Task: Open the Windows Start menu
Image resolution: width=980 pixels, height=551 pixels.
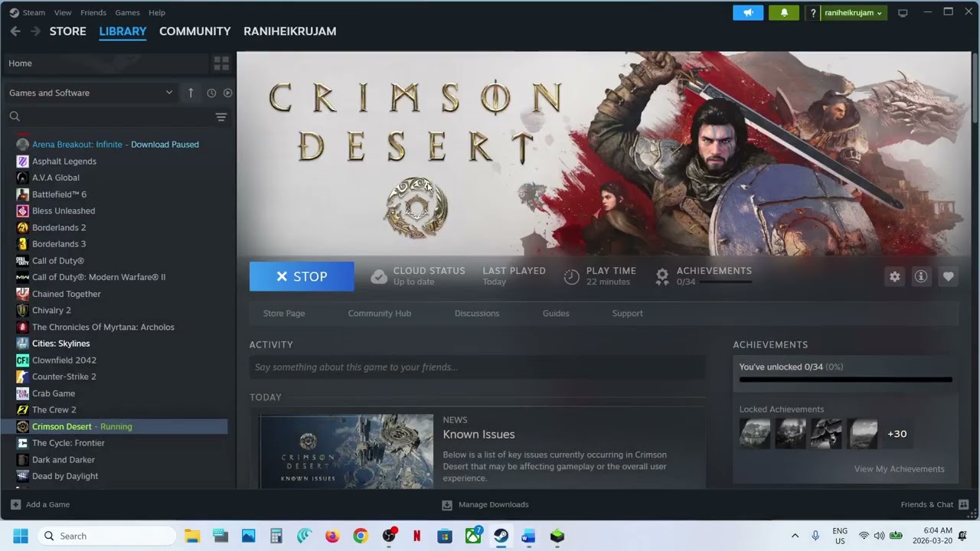Action: point(21,536)
